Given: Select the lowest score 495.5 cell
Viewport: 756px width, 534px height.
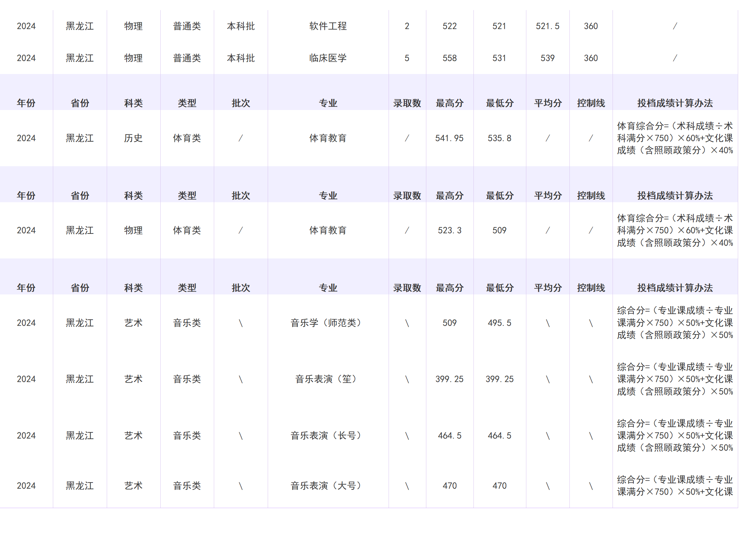Looking at the screenshot, I should click(x=500, y=322).
